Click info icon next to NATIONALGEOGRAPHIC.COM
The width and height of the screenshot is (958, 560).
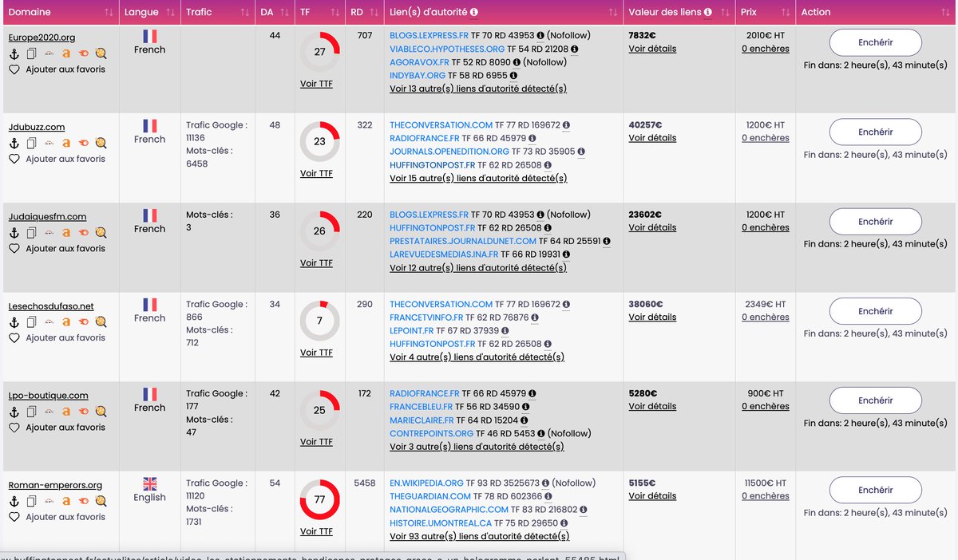[584, 510]
